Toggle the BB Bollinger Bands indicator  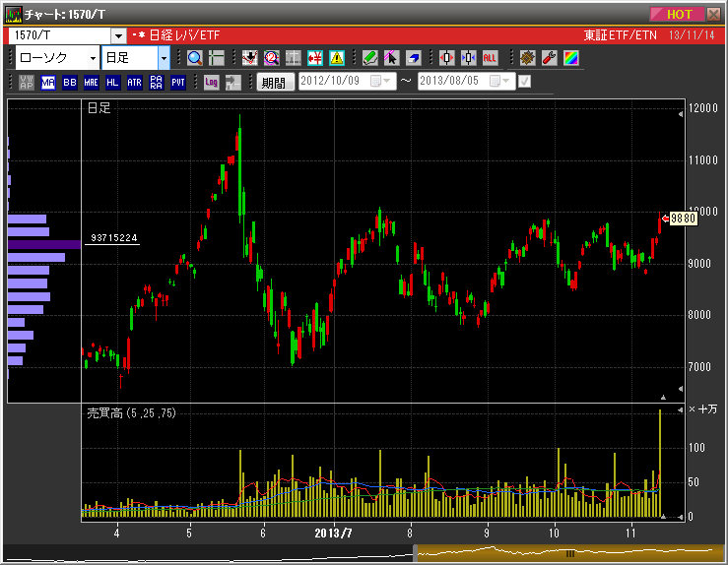tap(69, 83)
